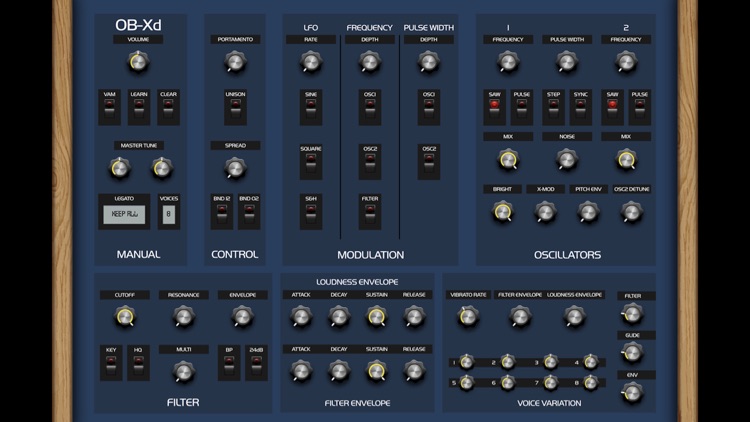This screenshot has width=750, height=422.
Task: Toggle the CLEAR switch
Action: (168, 109)
